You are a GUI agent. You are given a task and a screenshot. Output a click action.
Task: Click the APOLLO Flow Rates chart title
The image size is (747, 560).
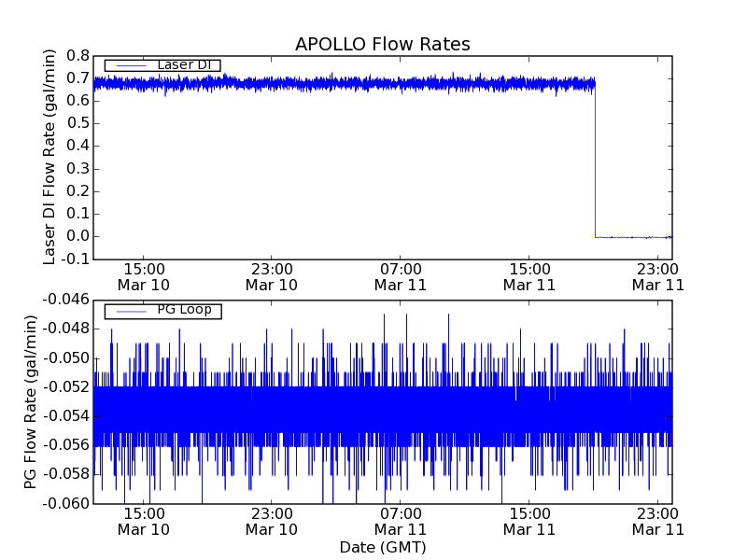coord(382,44)
